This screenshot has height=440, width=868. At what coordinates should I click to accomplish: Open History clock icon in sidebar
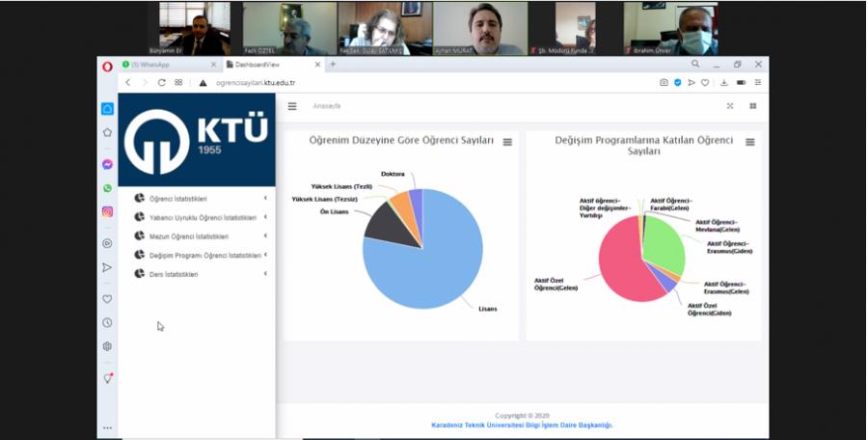click(x=107, y=322)
